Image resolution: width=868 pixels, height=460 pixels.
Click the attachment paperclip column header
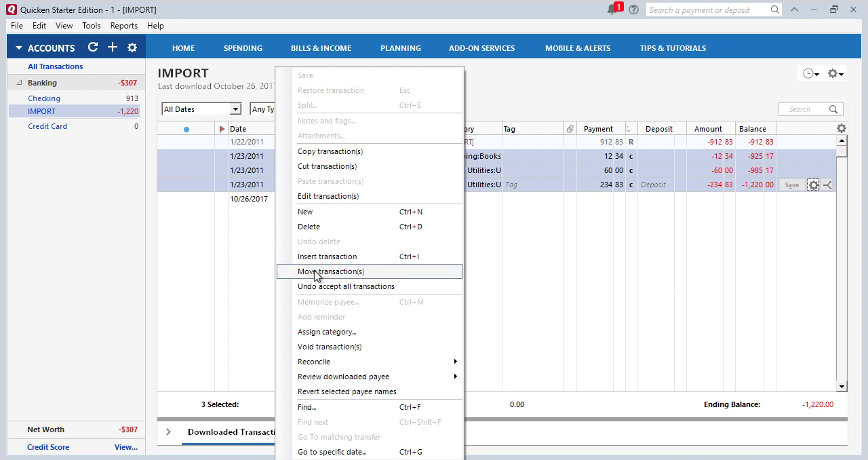pos(570,129)
